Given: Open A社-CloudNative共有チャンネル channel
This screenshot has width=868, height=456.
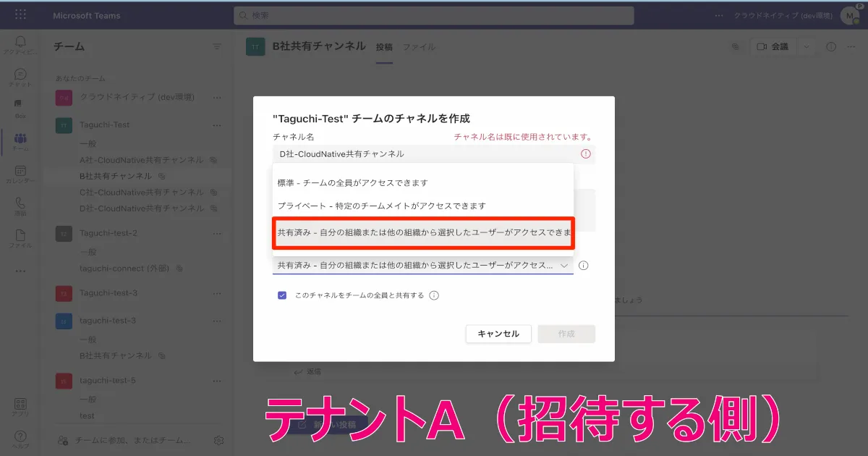Looking at the screenshot, I should 142,160.
